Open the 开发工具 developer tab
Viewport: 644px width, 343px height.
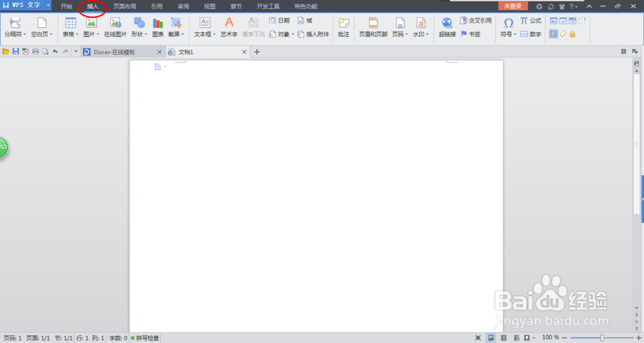point(268,6)
